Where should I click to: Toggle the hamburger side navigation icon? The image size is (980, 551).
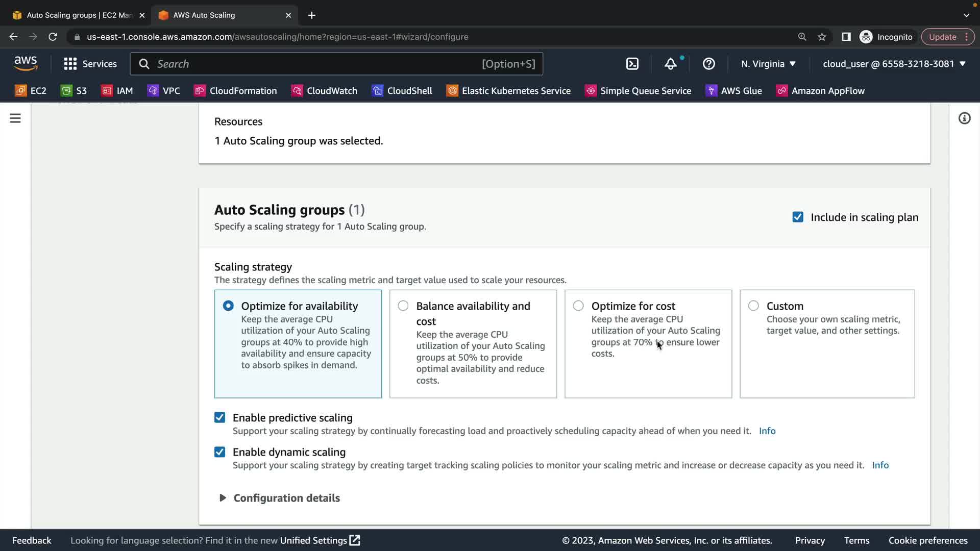[15, 118]
